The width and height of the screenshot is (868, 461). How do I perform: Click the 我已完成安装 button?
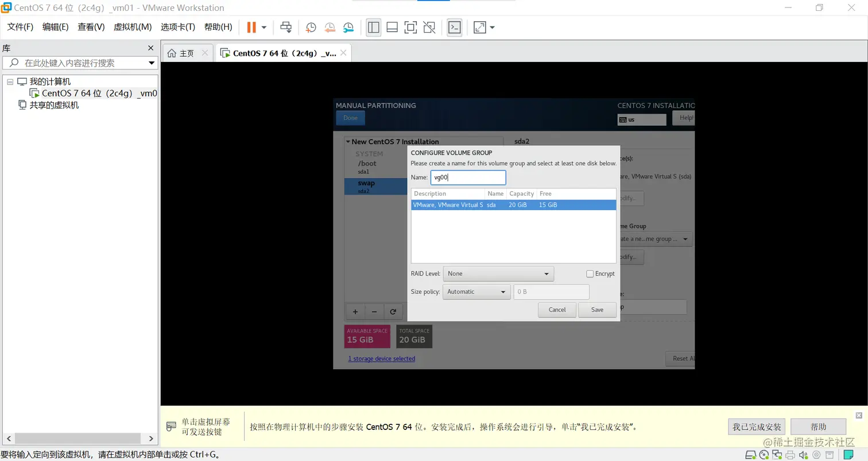coord(757,427)
